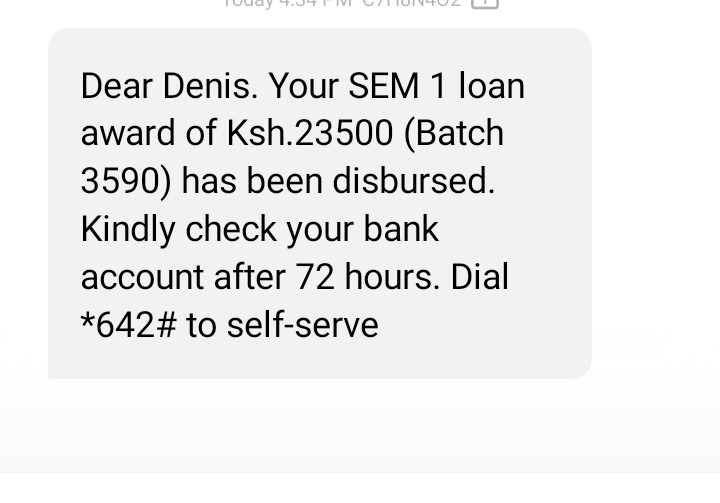Tap the sender code beside the timestamp

[411, 3]
